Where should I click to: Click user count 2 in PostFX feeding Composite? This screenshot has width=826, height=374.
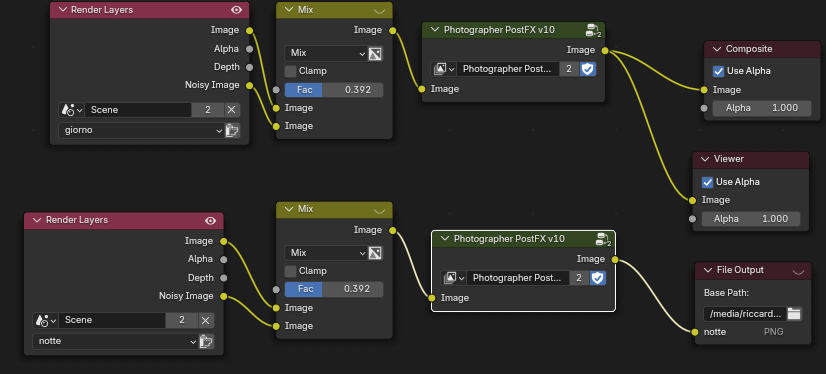(569, 69)
